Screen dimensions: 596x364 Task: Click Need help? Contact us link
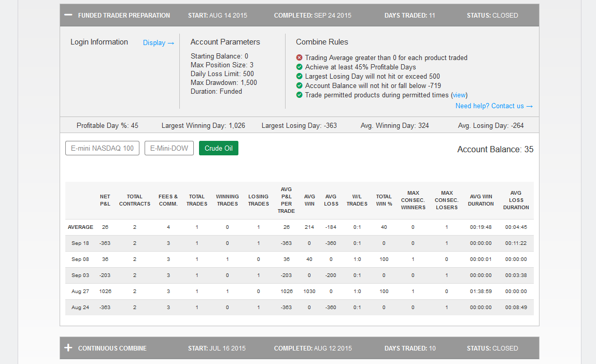tap(494, 106)
